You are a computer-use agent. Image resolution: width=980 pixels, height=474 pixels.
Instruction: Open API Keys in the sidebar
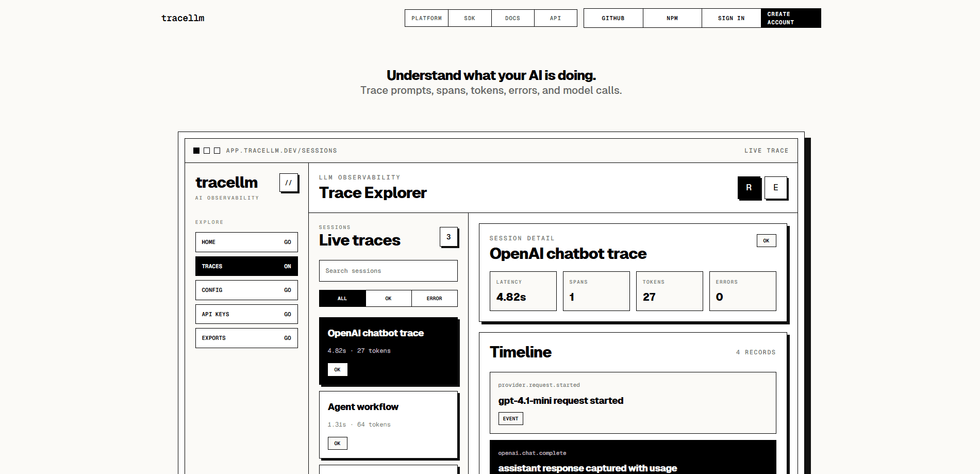click(x=246, y=314)
